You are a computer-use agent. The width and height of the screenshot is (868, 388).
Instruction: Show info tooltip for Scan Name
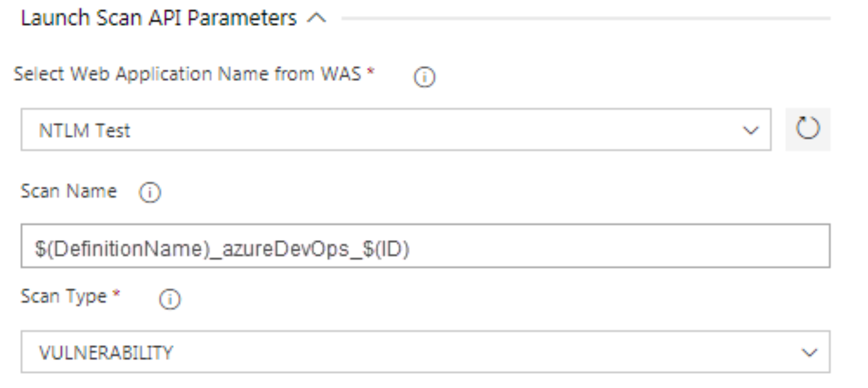[150, 193]
